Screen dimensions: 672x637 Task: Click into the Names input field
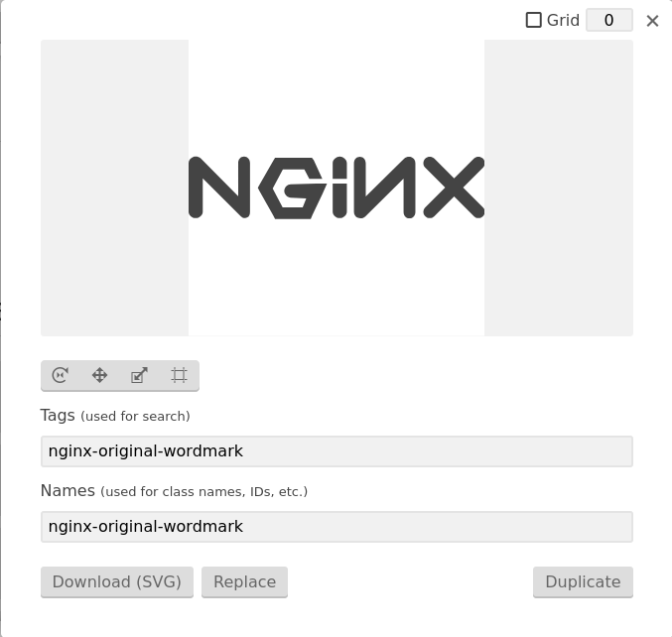click(x=336, y=527)
